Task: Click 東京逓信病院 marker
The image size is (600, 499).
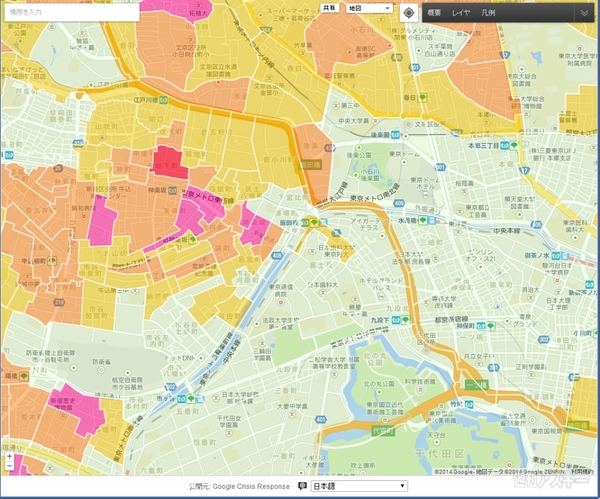Action: [x=281, y=302]
